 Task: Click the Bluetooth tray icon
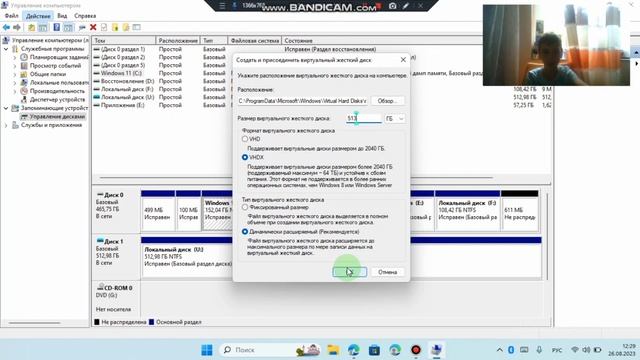pos(511,350)
